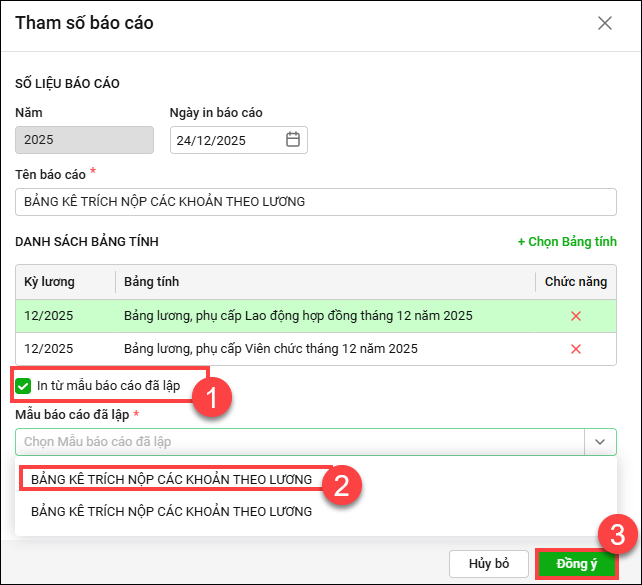642x585 pixels.
Task: Confirm with the green Đồng ý button
Action: tap(576, 564)
